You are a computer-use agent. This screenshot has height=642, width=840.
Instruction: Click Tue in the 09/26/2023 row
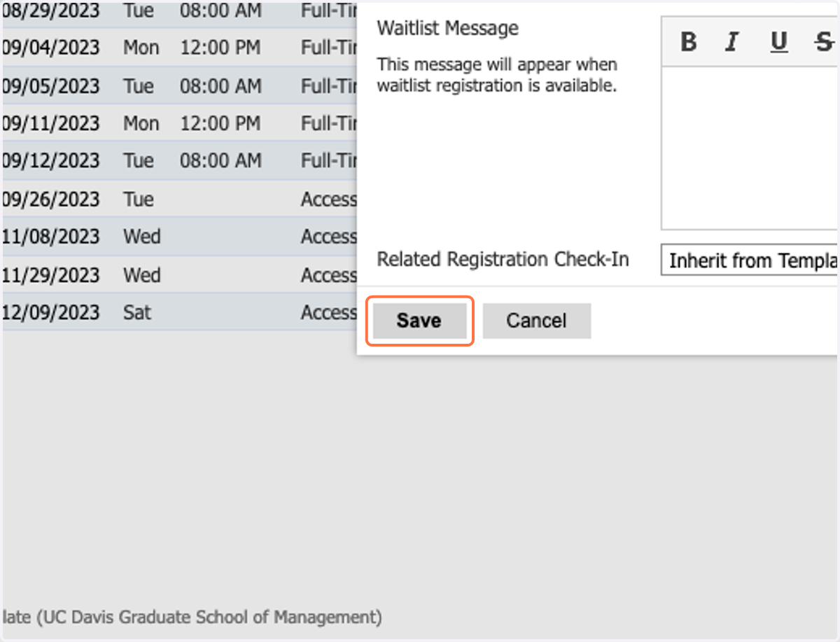tap(139, 199)
